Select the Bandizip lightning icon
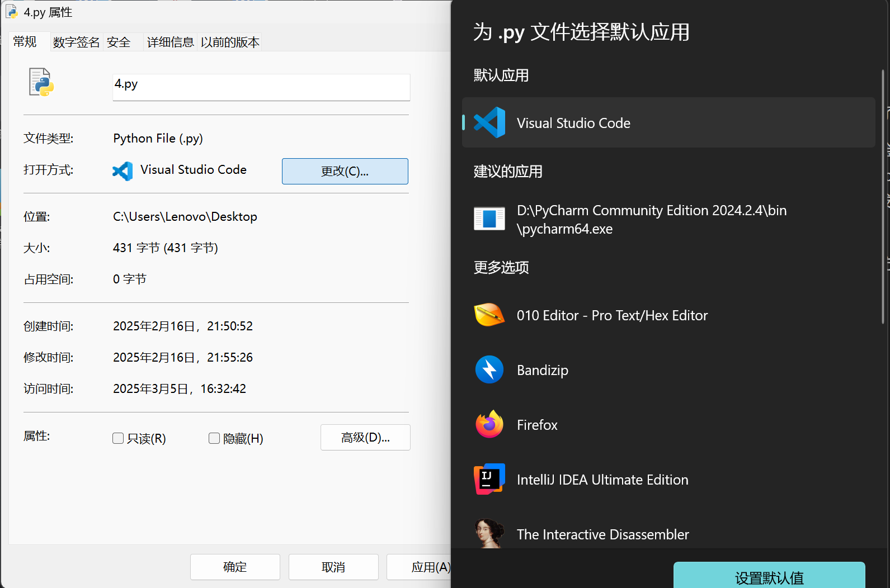Image resolution: width=890 pixels, height=588 pixels. coord(489,369)
